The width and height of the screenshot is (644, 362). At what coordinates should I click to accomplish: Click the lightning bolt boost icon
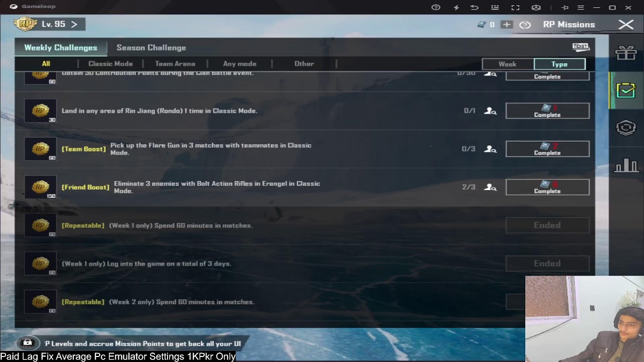click(456, 8)
